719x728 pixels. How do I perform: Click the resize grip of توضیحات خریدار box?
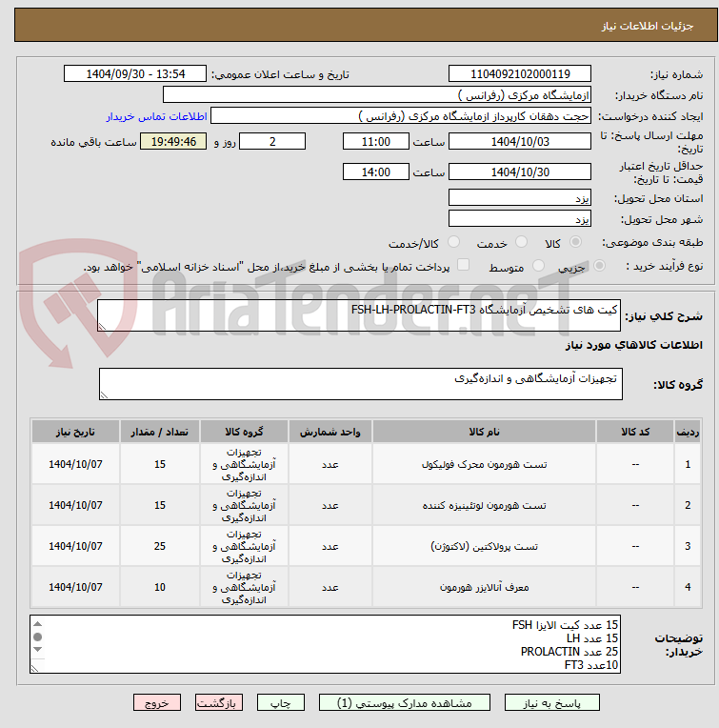click(x=35, y=668)
